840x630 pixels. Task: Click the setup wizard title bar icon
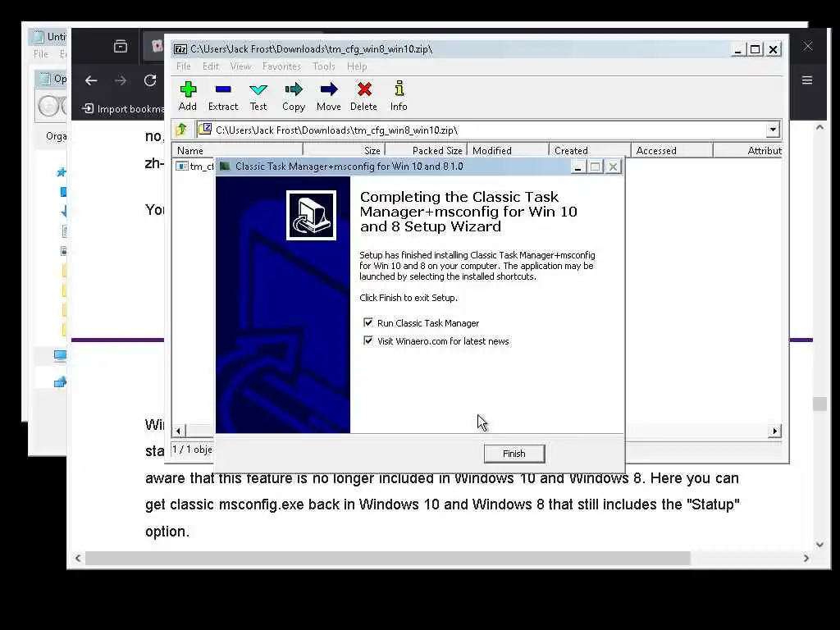click(225, 166)
